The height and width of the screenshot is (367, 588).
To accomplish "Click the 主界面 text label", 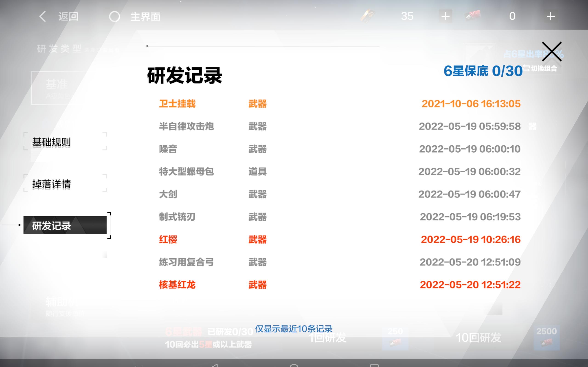I will (x=145, y=17).
